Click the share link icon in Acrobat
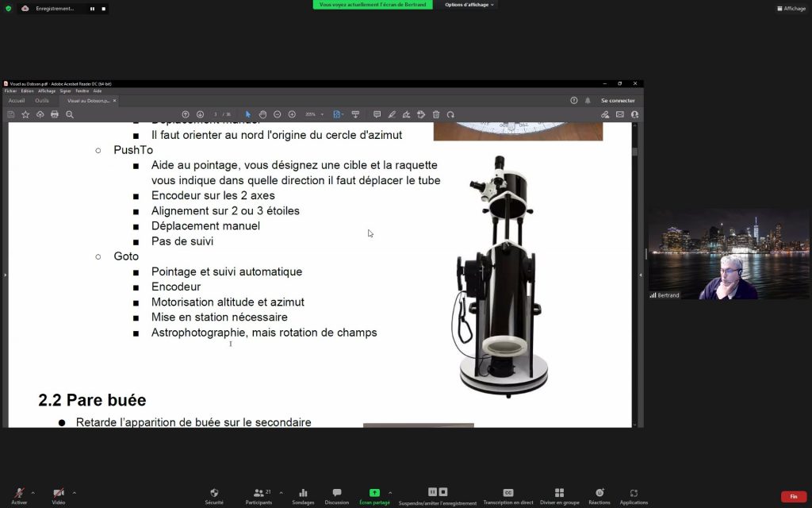 605,114
